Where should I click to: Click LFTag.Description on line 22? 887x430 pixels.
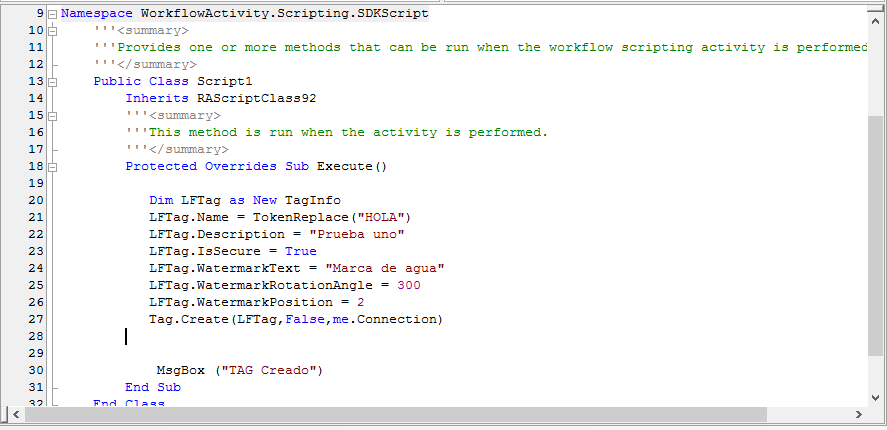click(x=217, y=234)
